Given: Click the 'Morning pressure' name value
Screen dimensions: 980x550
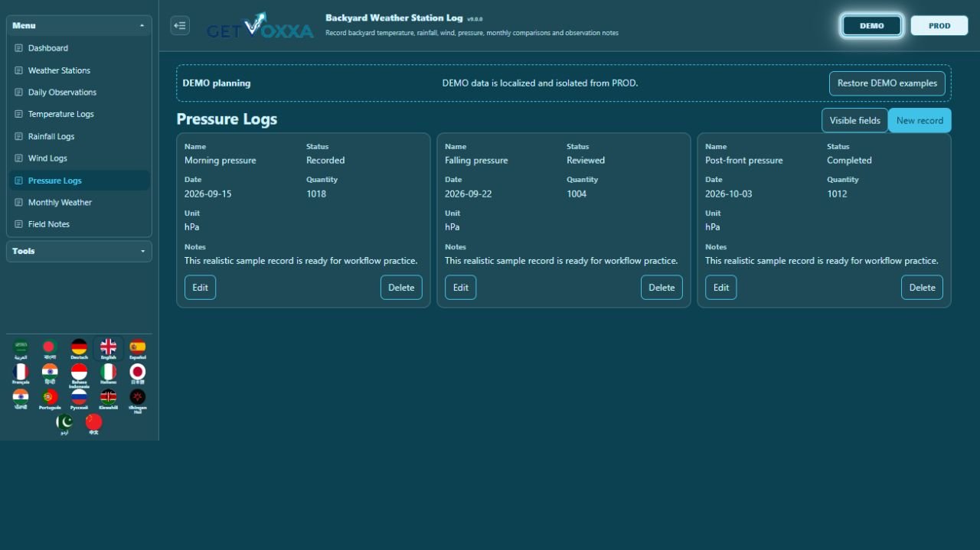Looking at the screenshot, I should 220,161.
